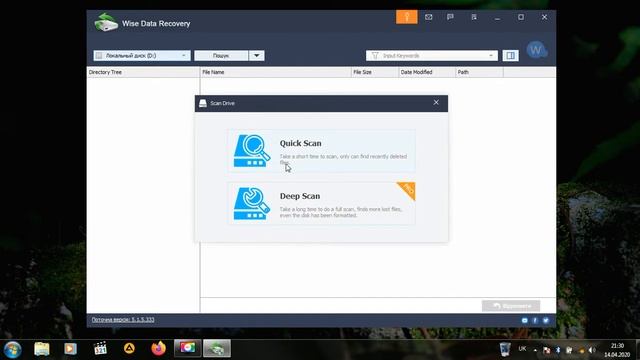Open the clapperboard video app on taskbar
640x360 pixels.
click(x=100, y=349)
